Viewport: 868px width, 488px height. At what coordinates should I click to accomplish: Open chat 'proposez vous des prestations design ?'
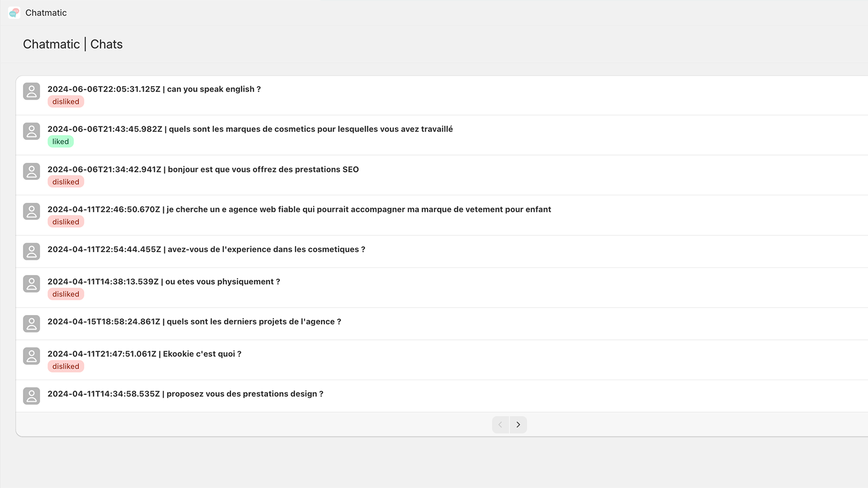pyautogui.click(x=186, y=394)
